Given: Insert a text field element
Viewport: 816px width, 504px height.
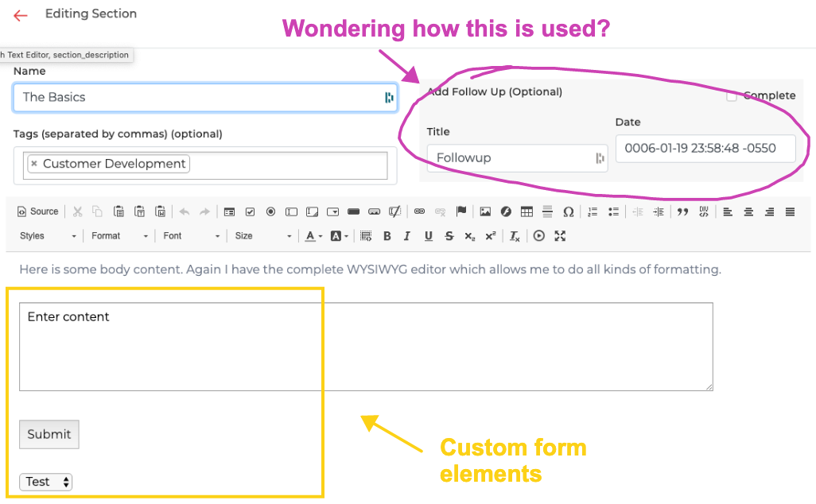Looking at the screenshot, I should pos(291,211).
